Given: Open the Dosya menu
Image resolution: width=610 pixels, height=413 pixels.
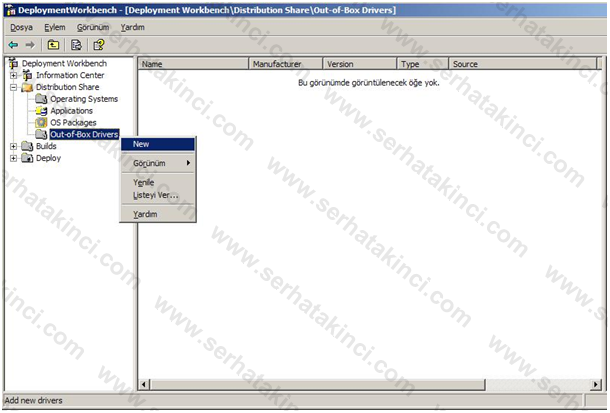Looking at the screenshot, I should [x=22, y=27].
